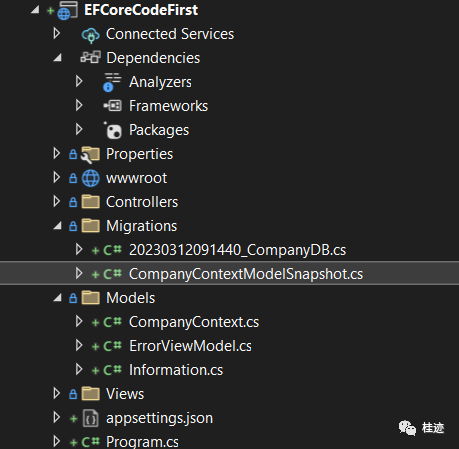The image size is (459, 449).
Task: Click the Controllers folder icon
Action: point(91,202)
